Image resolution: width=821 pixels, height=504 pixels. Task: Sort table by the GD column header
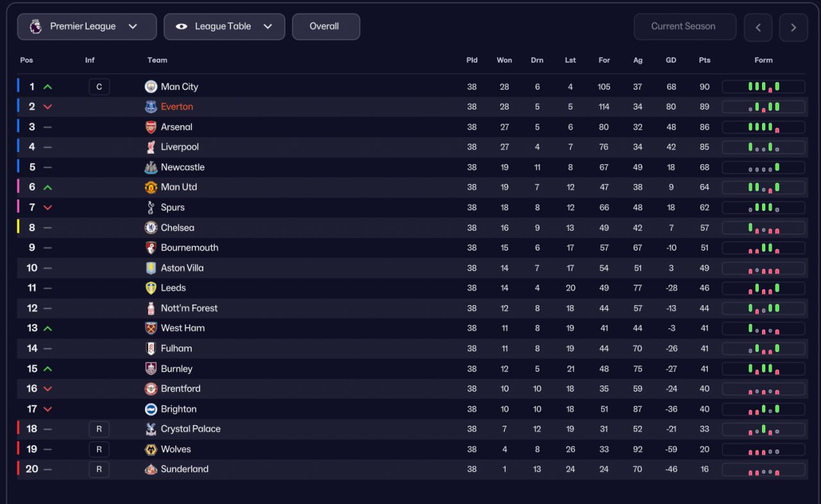coord(671,60)
